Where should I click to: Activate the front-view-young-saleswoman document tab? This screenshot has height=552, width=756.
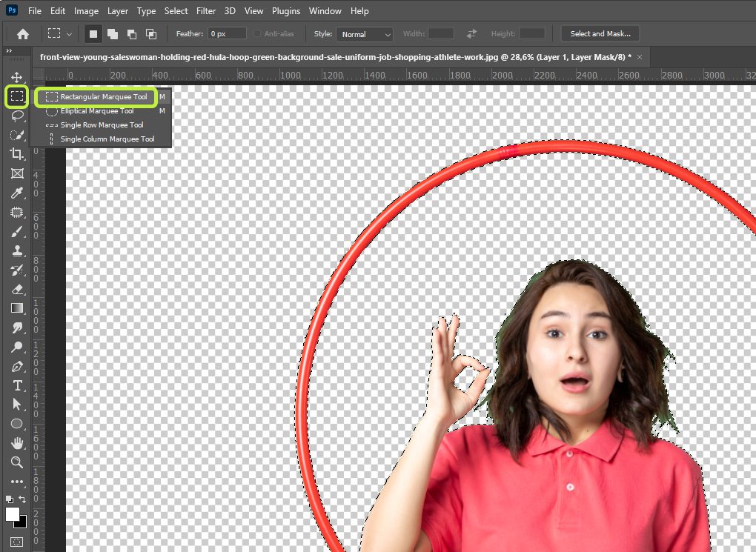coord(336,57)
